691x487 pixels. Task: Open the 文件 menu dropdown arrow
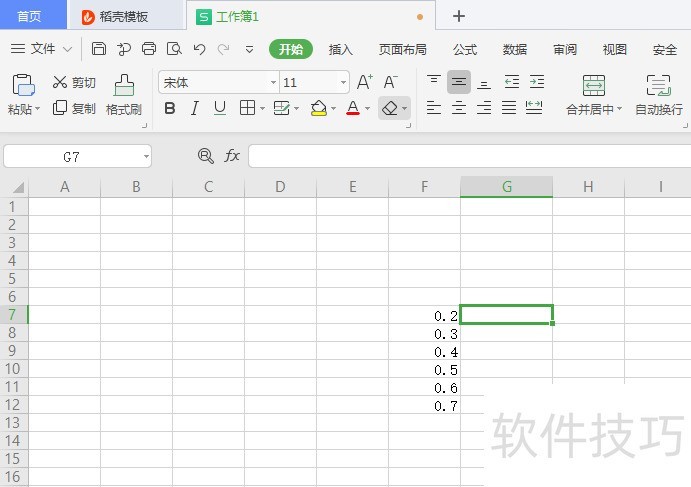(x=67, y=49)
